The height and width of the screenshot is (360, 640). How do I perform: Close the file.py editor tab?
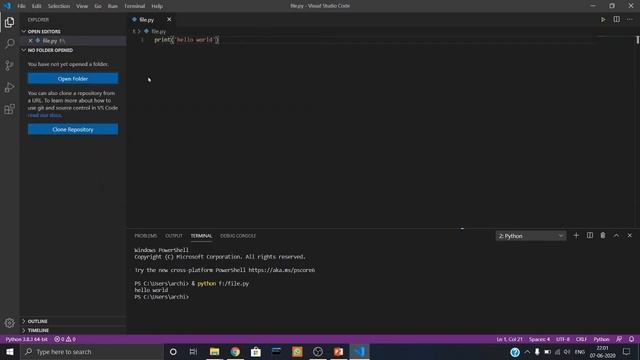tap(169, 20)
